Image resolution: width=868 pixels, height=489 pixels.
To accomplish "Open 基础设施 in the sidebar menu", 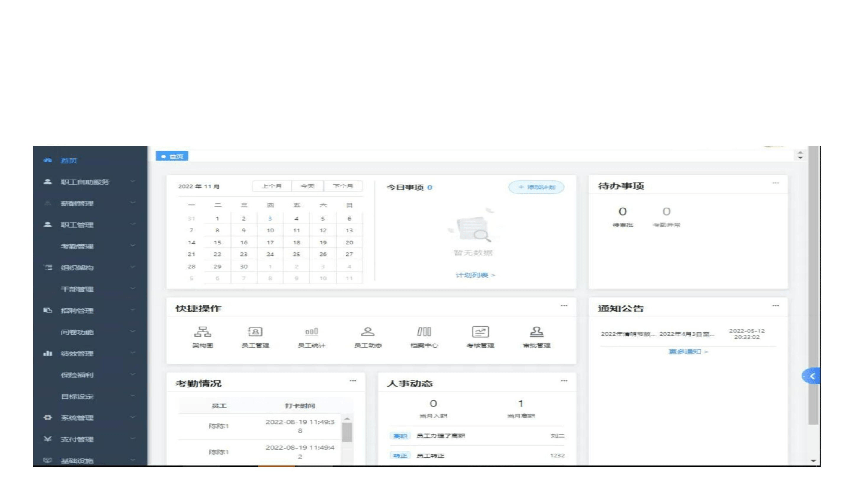I will [77, 461].
